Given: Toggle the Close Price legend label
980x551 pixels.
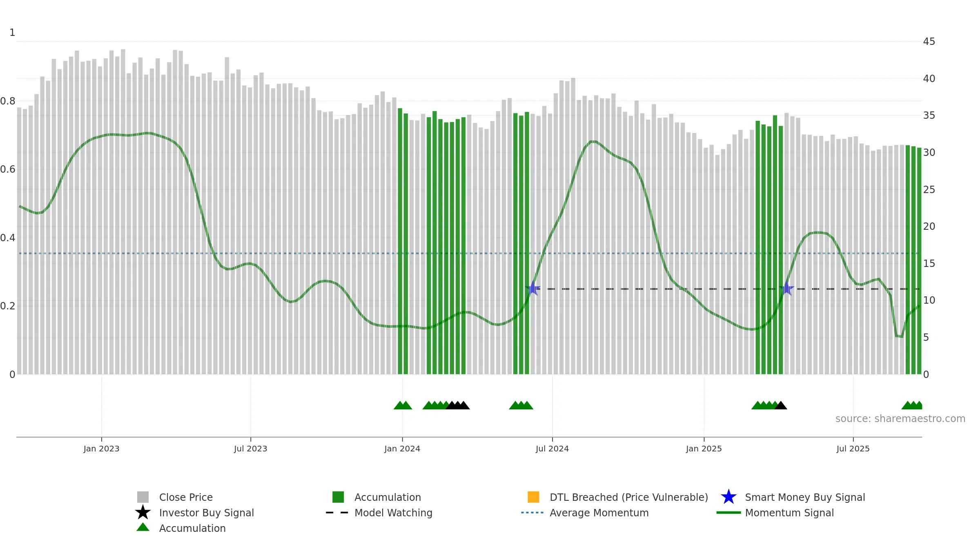Looking at the screenshot, I should point(186,497).
